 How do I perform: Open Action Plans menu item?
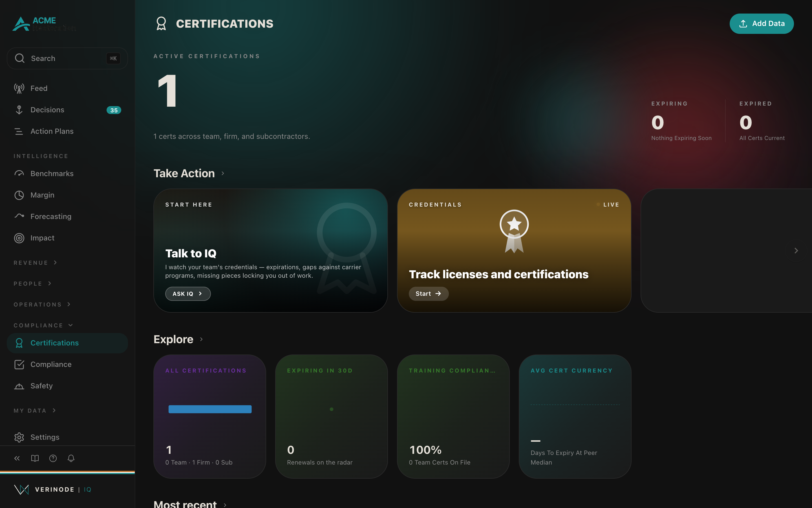point(67,131)
